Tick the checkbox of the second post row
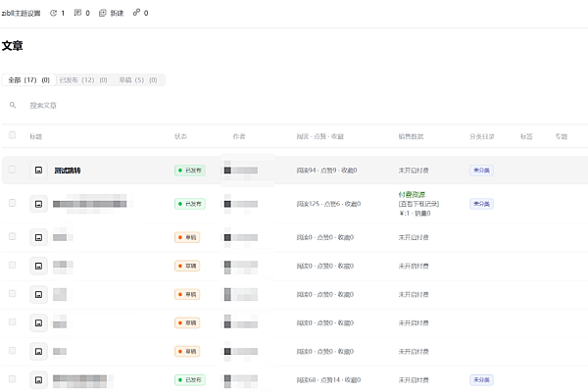 (13, 203)
